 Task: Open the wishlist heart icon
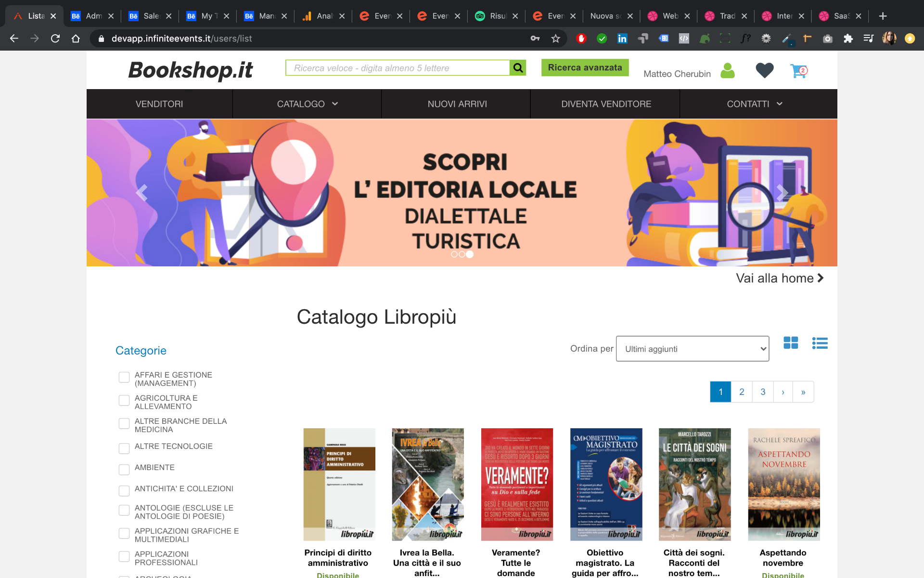pos(764,71)
